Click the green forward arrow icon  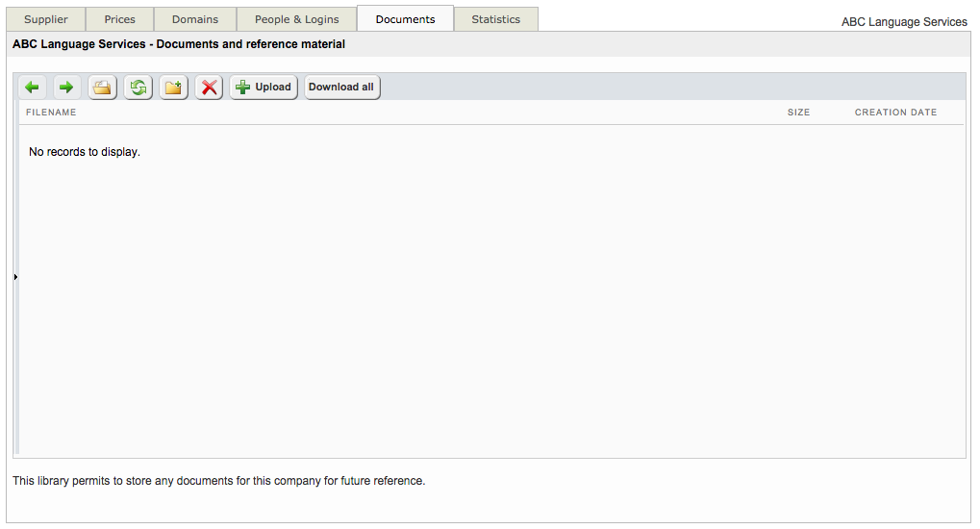click(x=67, y=88)
